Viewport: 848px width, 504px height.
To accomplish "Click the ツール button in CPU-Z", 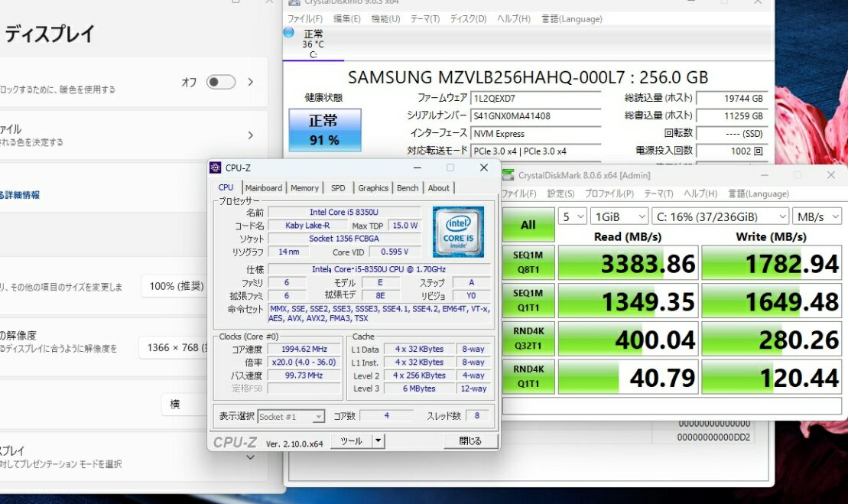I will pos(352,441).
